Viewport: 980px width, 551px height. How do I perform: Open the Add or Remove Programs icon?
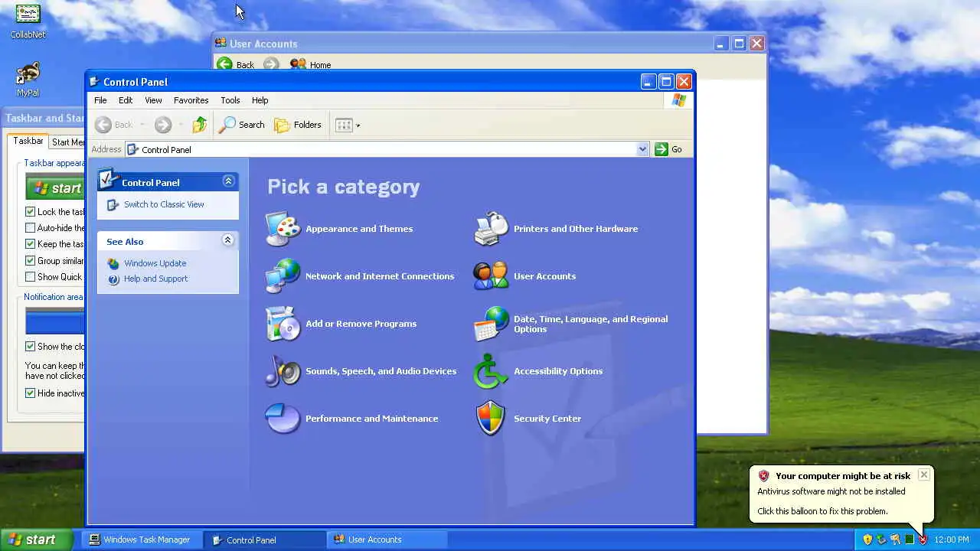pos(283,324)
